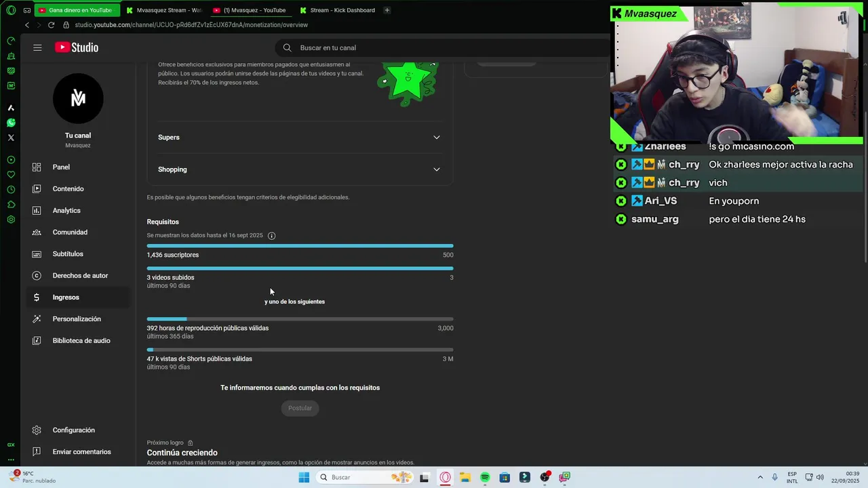Open the taskbar clock and date
The height and width of the screenshot is (488, 868).
click(x=846, y=477)
